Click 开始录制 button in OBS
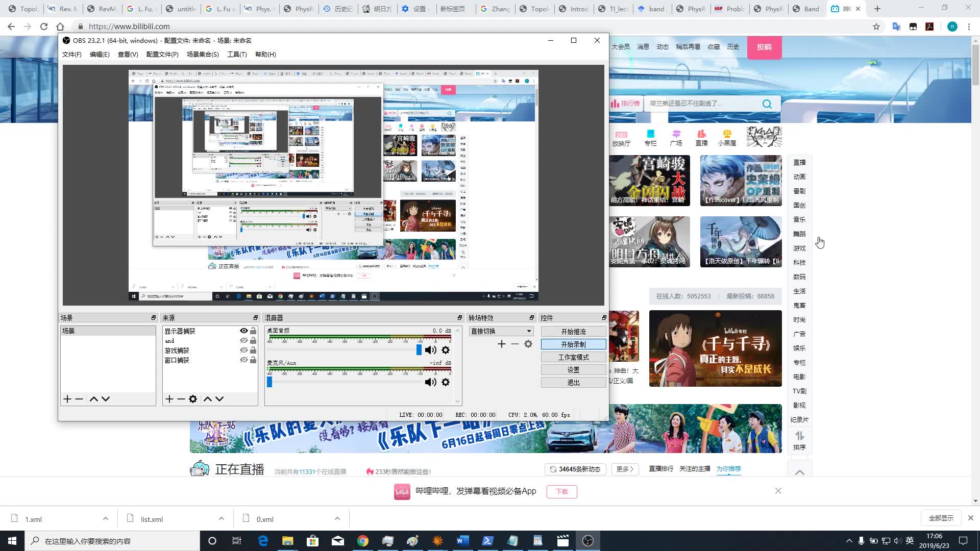Screen dimensions: 980x551 (x=573, y=344)
